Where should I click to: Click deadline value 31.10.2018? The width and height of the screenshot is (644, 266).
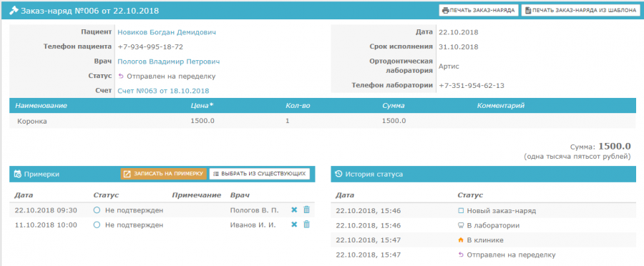[x=459, y=46]
